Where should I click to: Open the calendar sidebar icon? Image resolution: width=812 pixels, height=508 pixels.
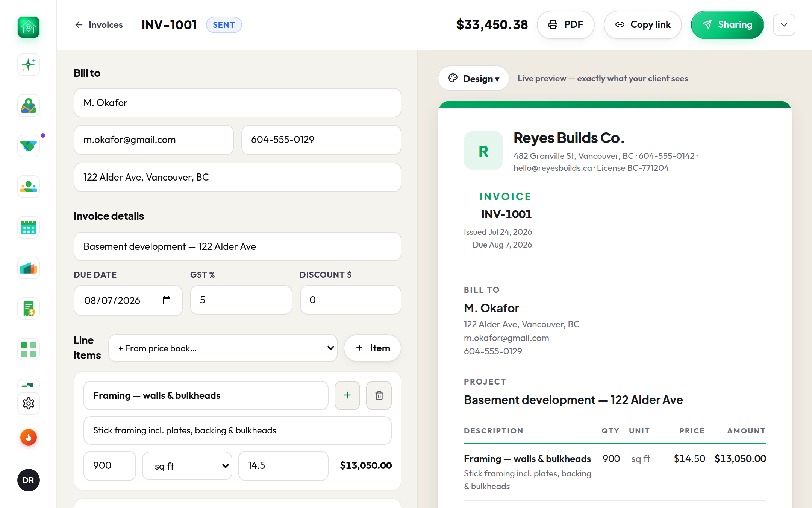click(x=29, y=227)
